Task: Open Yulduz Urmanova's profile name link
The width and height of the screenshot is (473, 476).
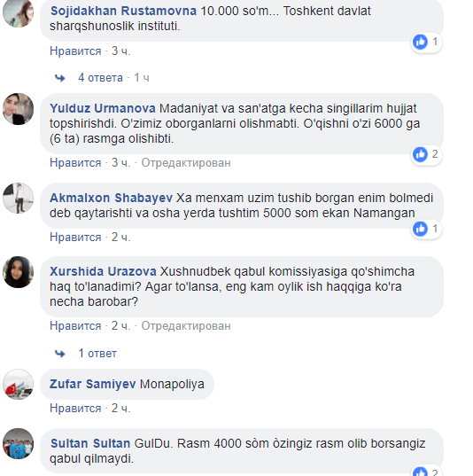Action: coord(103,108)
